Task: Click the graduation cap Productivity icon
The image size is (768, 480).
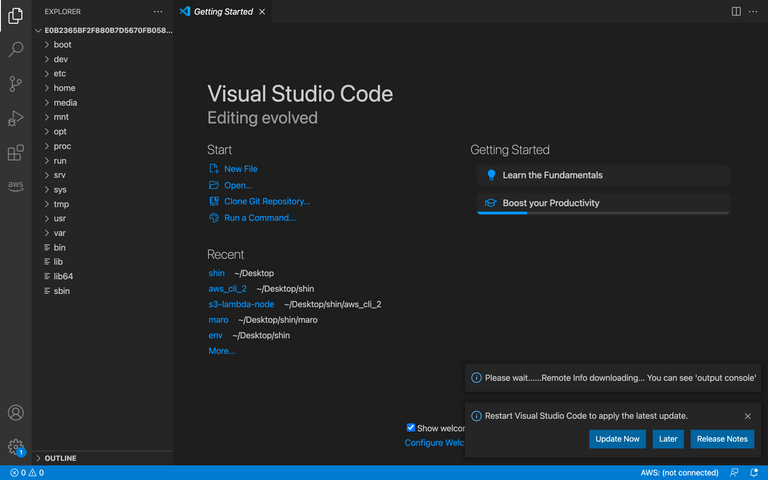Action: click(x=490, y=203)
